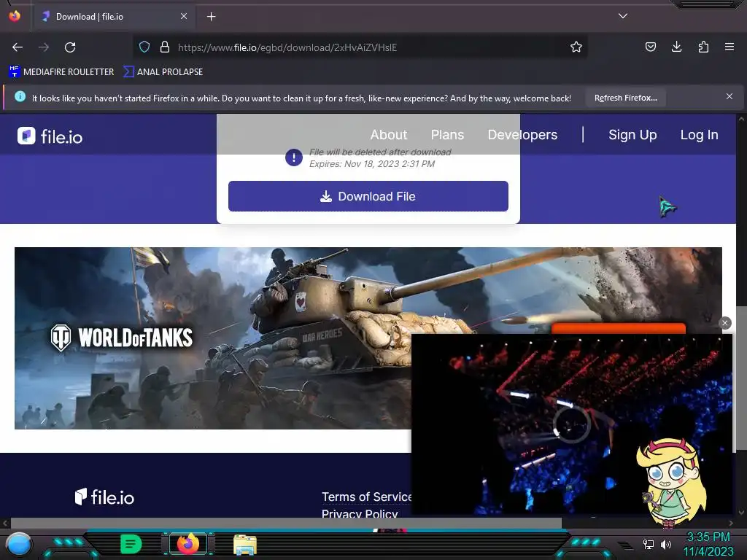The width and height of the screenshot is (747, 560).
Task: Open the green notes taskbar app
Action: point(131,544)
